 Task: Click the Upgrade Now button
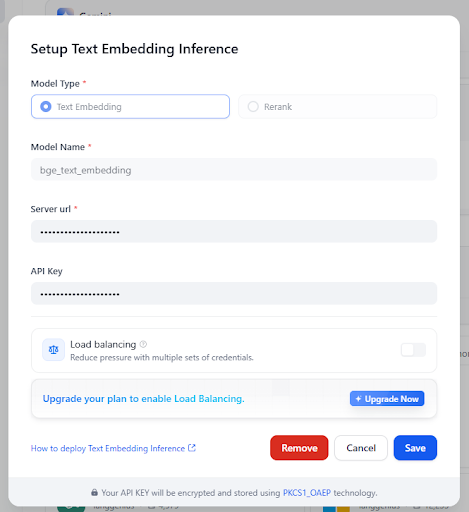click(387, 399)
